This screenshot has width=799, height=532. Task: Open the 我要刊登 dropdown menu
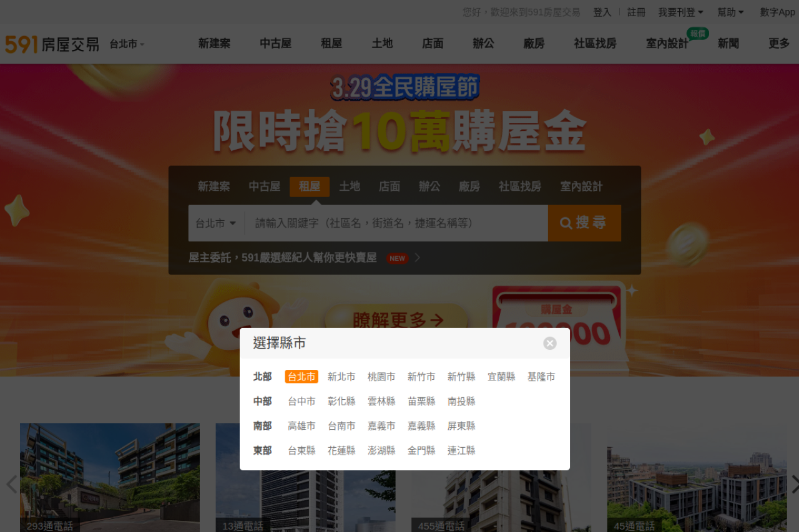(x=680, y=12)
